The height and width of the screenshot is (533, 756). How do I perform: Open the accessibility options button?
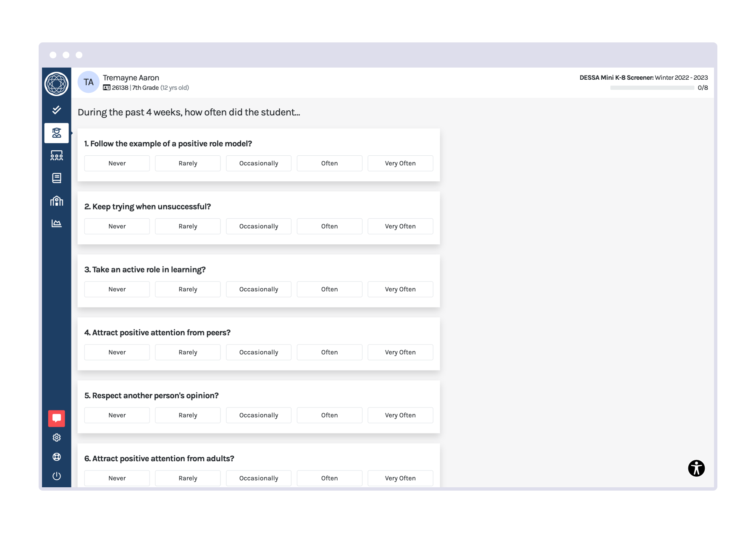point(696,468)
